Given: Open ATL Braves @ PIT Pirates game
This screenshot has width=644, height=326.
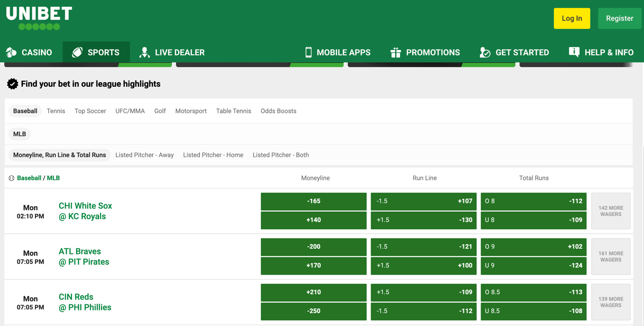Looking at the screenshot, I should click(x=84, y=257).
